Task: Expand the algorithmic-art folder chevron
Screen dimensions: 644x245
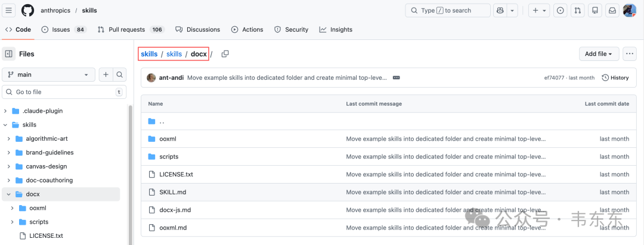Action: pyautogui.click(x=9, y=139)
